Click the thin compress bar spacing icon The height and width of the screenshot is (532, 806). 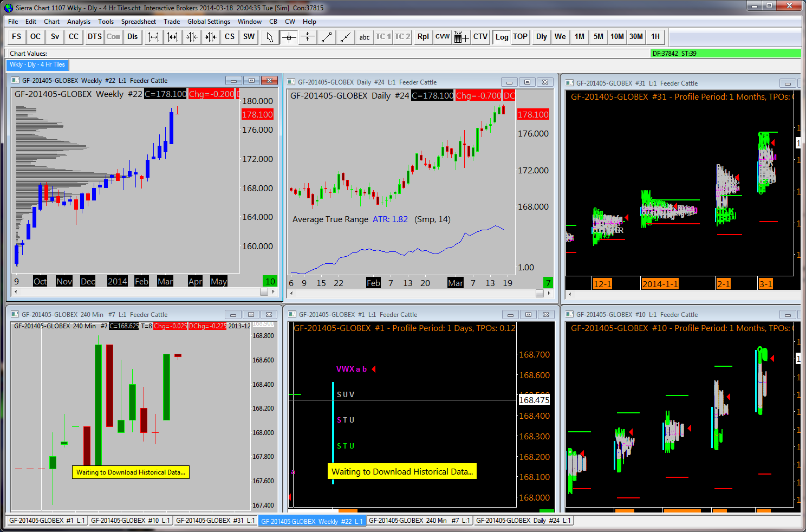click(192, 37)
